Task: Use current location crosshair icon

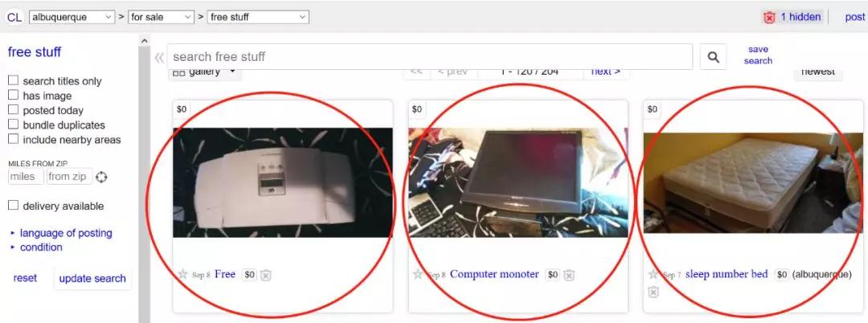Action: (102, 177)
